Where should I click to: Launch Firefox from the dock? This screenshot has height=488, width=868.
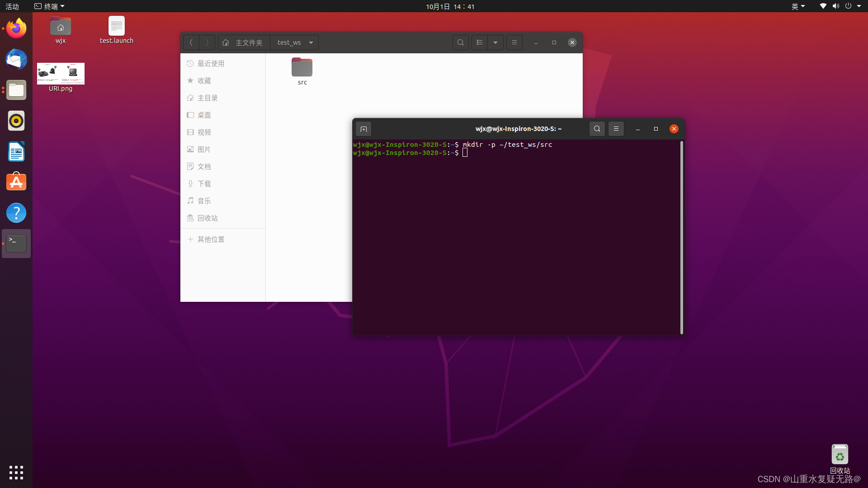pyautogui.click(x=16, y=29)
